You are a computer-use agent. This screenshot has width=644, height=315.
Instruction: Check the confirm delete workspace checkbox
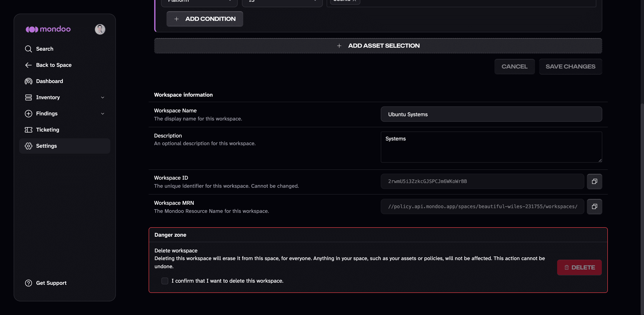[165, 281]
